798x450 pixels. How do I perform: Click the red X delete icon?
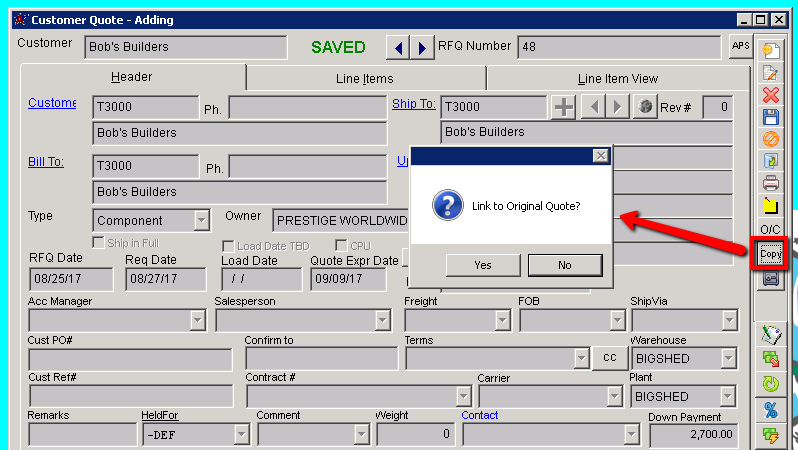(770, 95)
